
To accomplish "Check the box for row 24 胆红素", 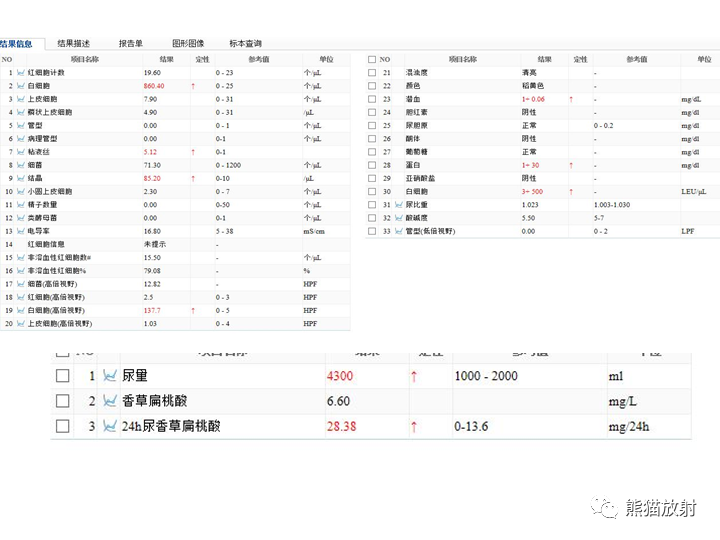I will (372, 112).
